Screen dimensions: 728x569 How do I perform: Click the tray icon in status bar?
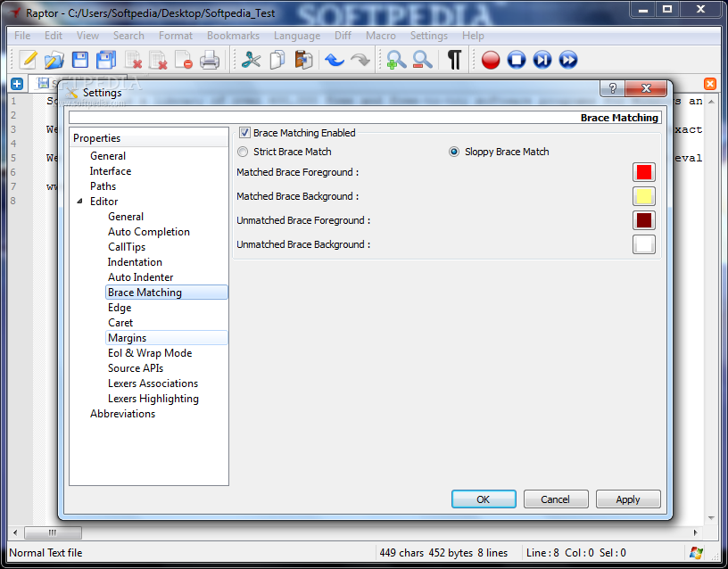(x=696, y=553)
